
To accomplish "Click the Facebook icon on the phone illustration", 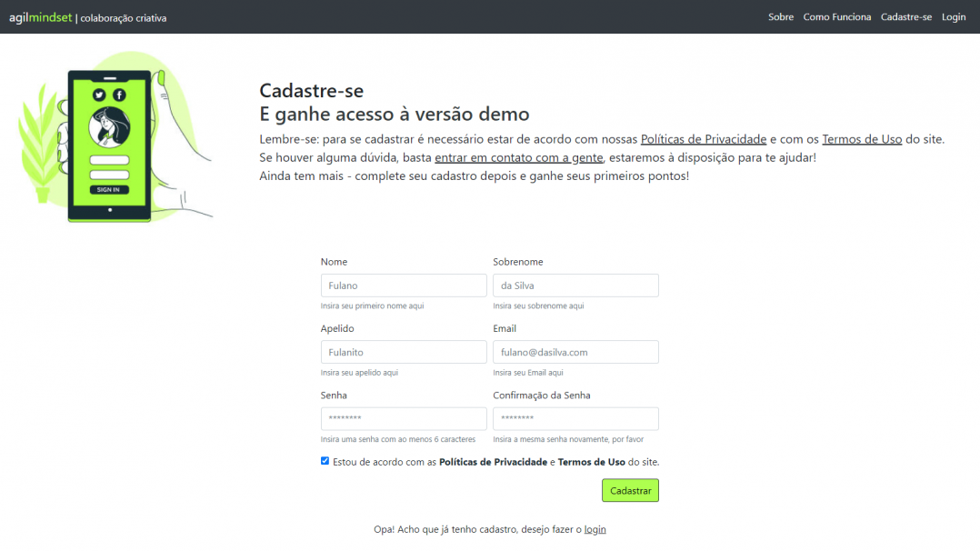I will pos(119,95).
